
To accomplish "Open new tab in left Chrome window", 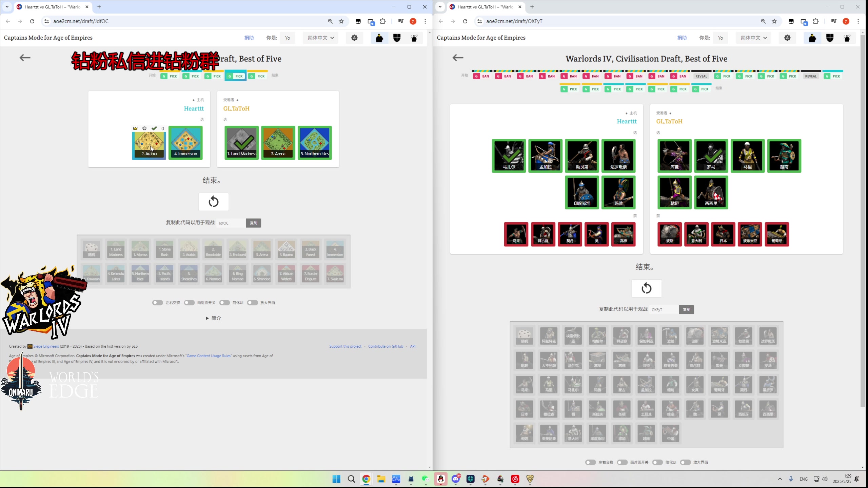I will [x=99, y=7].
